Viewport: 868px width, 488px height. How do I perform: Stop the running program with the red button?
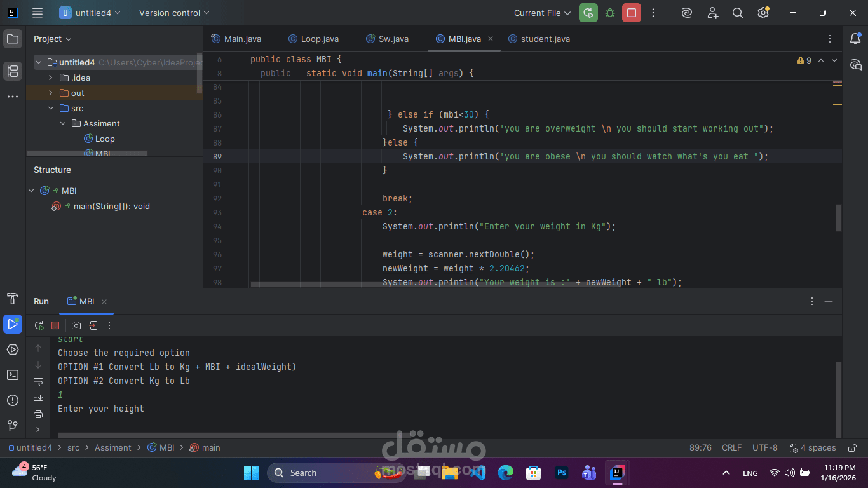(x=631, y=13)
